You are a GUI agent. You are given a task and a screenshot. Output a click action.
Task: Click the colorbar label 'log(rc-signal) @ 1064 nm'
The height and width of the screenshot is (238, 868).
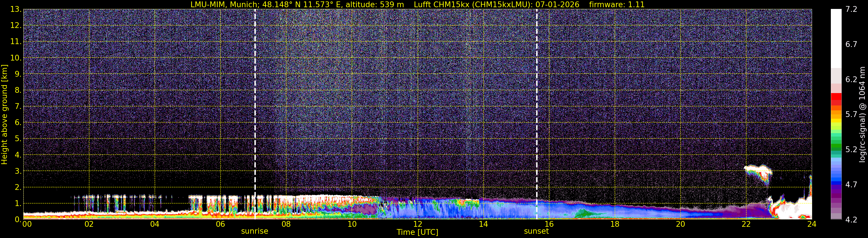click(x=862, y=115)
